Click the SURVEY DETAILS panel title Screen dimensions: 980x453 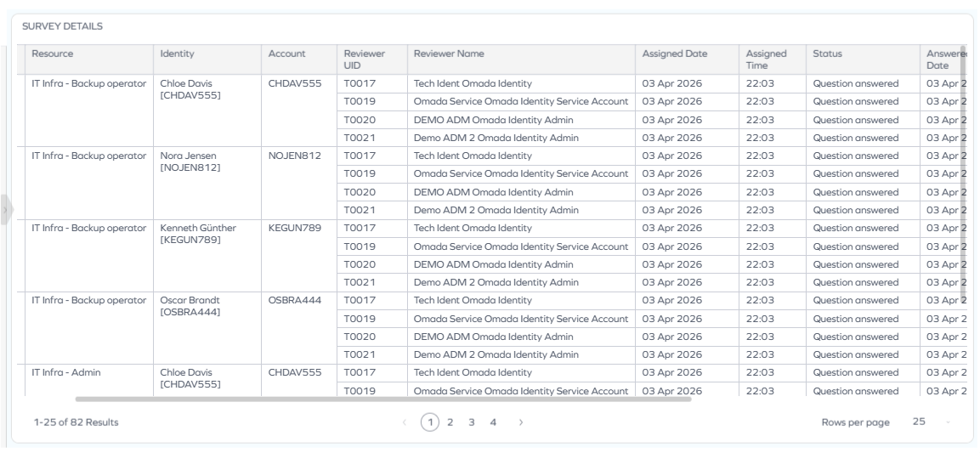63,26
